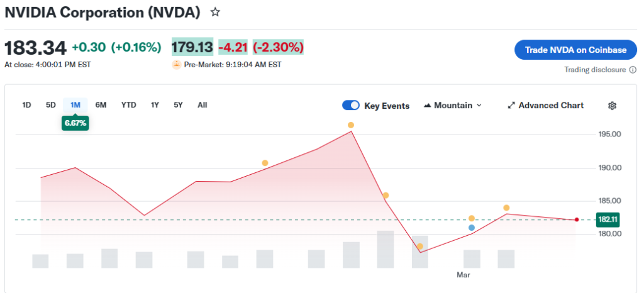This screenshot has width=644, height=293.
Task: Toggle the Key Events switch
Action: [x=351, y=106]
